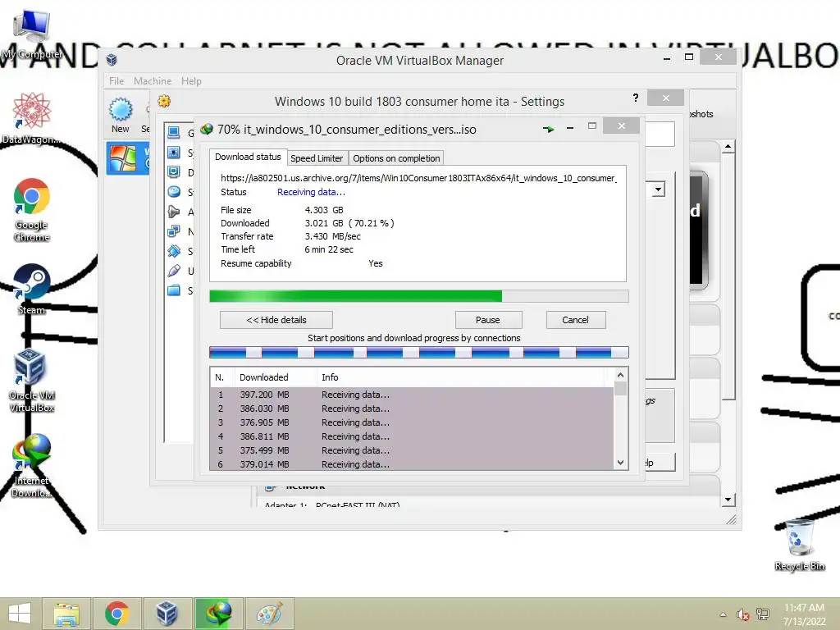
Task: Open Paint from the taskbar
Action: (x=269, y=614)
